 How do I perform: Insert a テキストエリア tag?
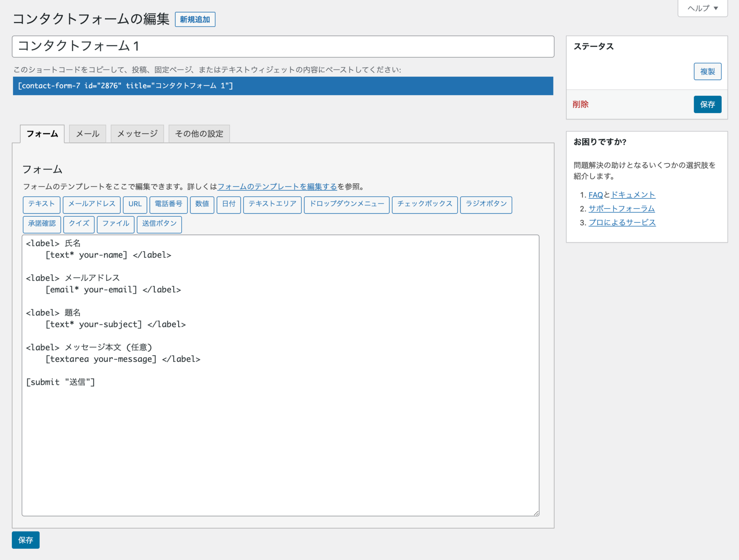click(273, 204)
